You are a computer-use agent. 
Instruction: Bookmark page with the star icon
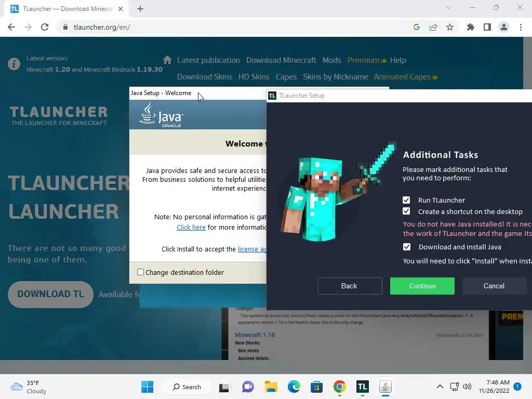point(450,27)
